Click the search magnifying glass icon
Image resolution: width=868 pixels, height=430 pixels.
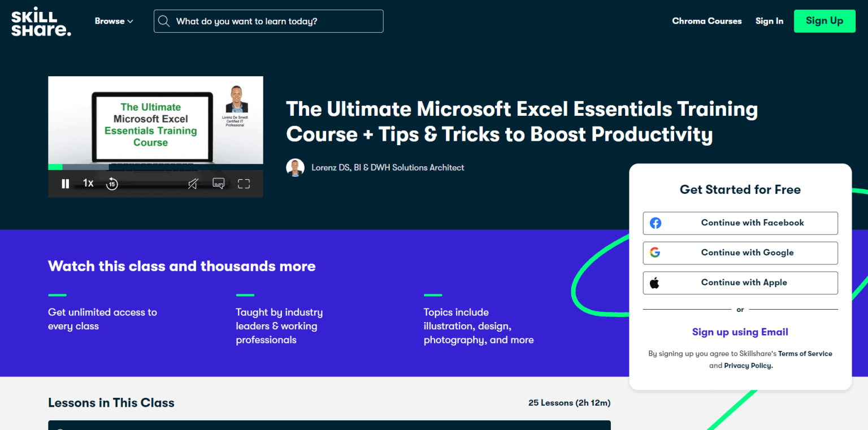tap(164, 21)
